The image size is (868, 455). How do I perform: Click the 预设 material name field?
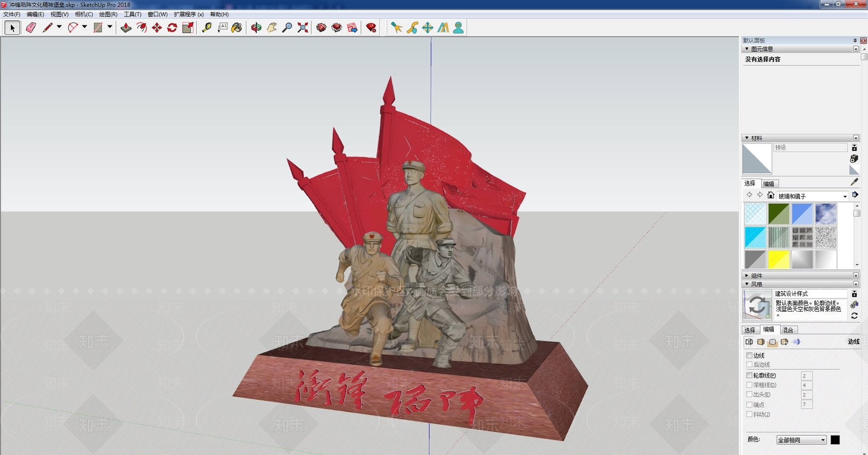(810, 148)
